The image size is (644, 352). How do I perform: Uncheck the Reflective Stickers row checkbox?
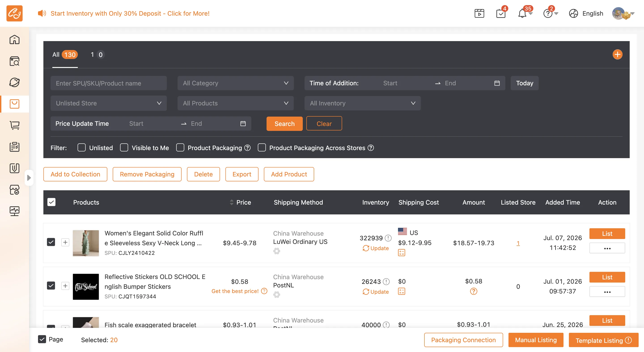51,286
